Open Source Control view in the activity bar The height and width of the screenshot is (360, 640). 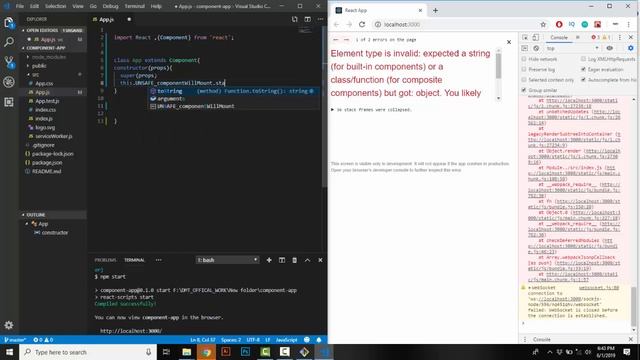pos(9,62)
